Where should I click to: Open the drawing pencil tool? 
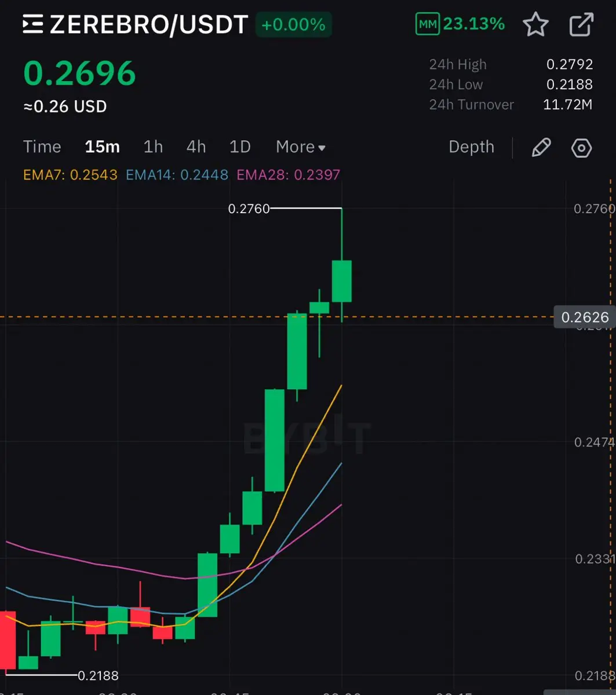541,148
